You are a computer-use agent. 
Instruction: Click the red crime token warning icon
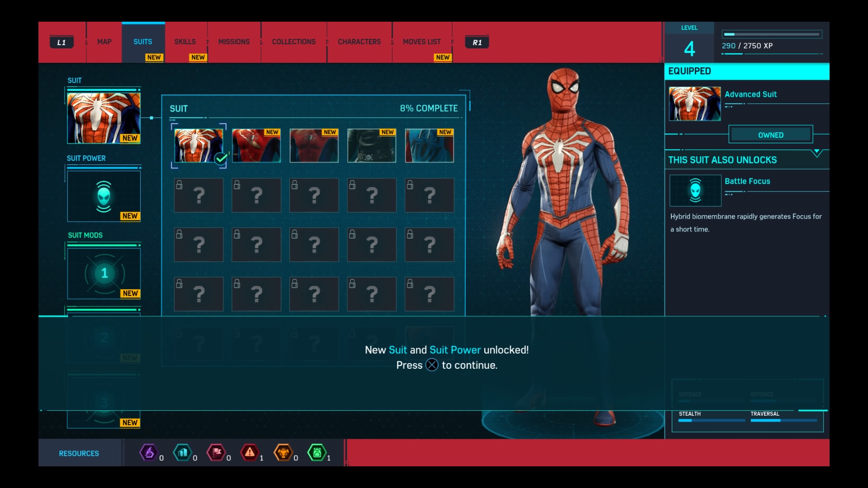(250, 452)
